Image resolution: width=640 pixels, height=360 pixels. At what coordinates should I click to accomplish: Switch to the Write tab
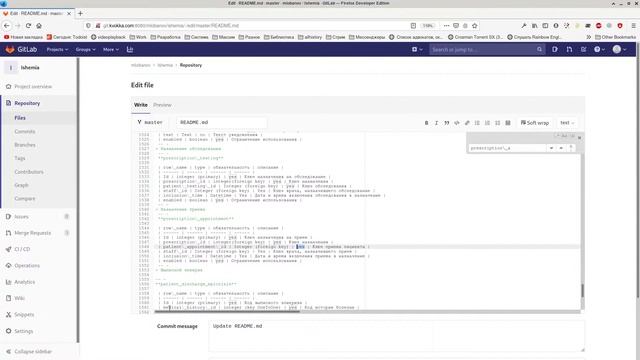click(141, 105)
